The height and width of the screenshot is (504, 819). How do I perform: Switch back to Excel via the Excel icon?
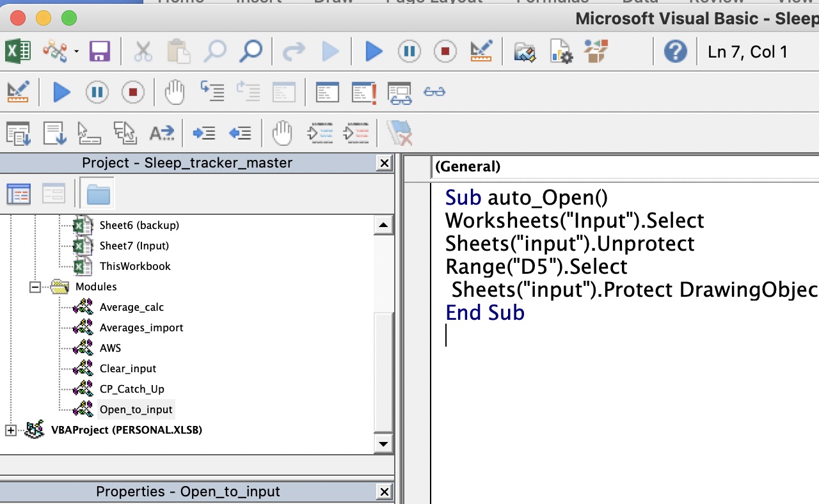click(18, 51)
